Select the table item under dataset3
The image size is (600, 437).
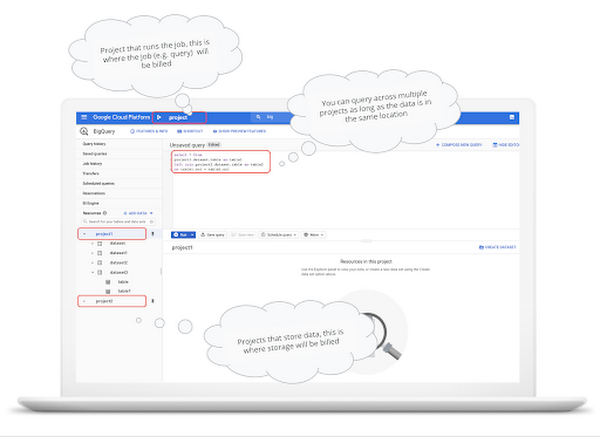[123, 282]
